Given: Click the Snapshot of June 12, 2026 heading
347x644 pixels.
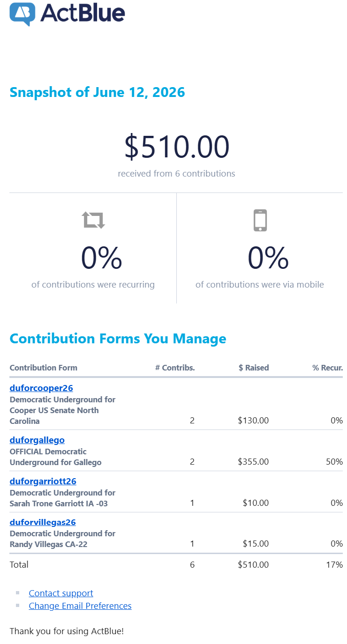Looking at the screenshot, I should click(x=98, y=92).
